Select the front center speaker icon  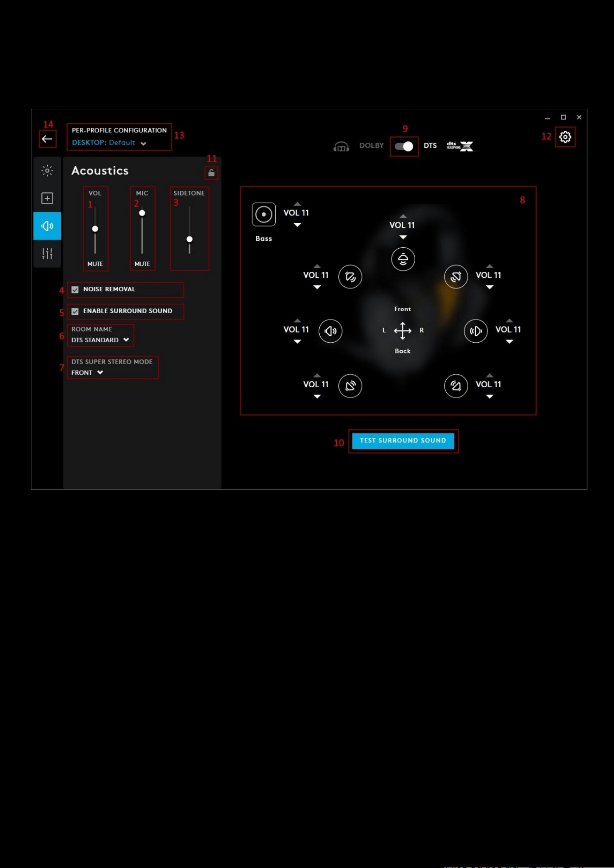(403, 259)
